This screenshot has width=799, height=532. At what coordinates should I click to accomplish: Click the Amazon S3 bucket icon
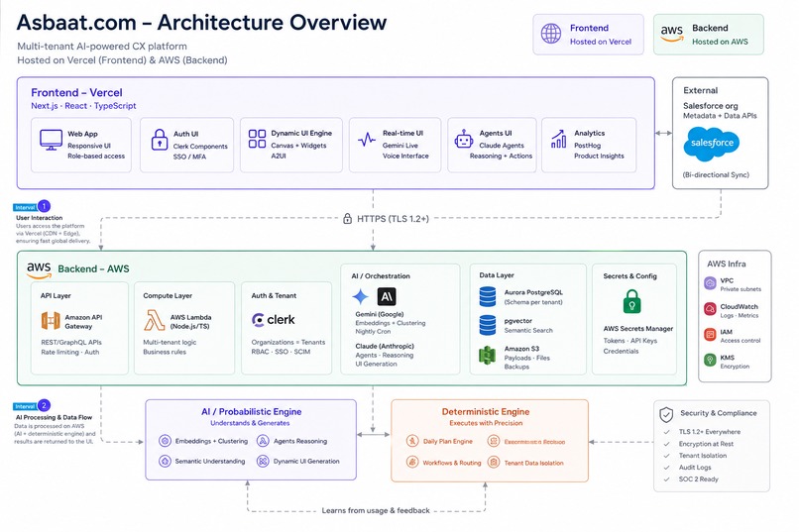[x=488, y=355]
